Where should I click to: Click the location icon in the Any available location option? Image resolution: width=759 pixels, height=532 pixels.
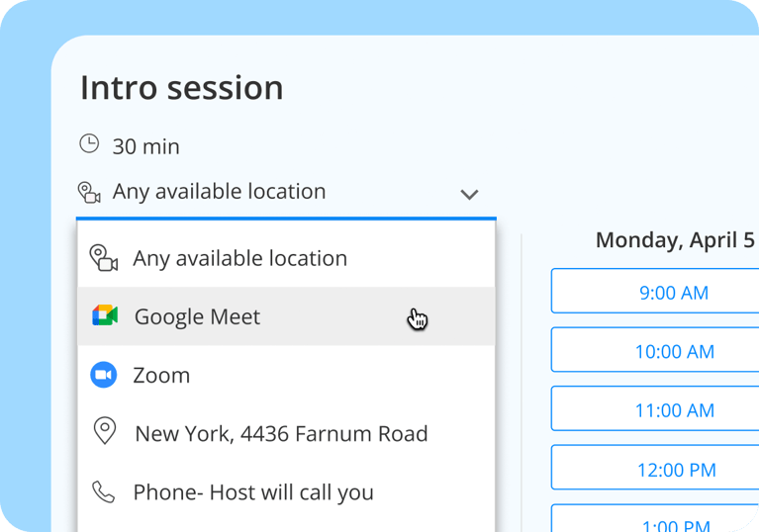(x=104, y=258)
